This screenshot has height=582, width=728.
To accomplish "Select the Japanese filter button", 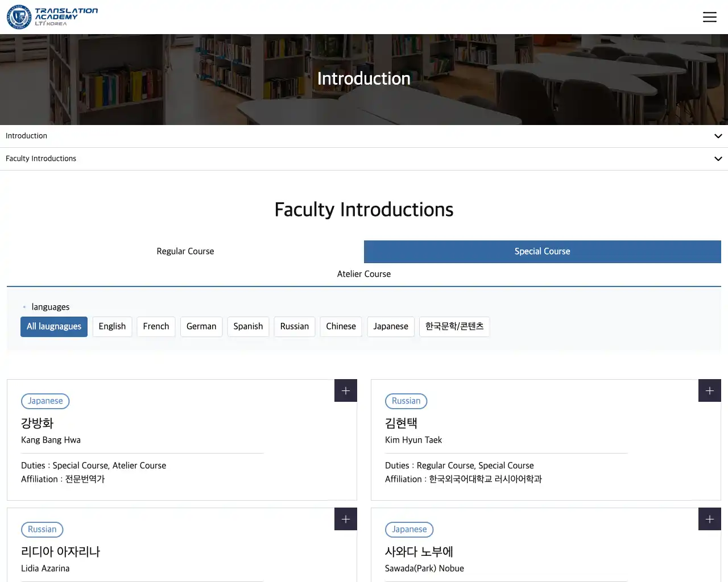I will coord(391,326).
